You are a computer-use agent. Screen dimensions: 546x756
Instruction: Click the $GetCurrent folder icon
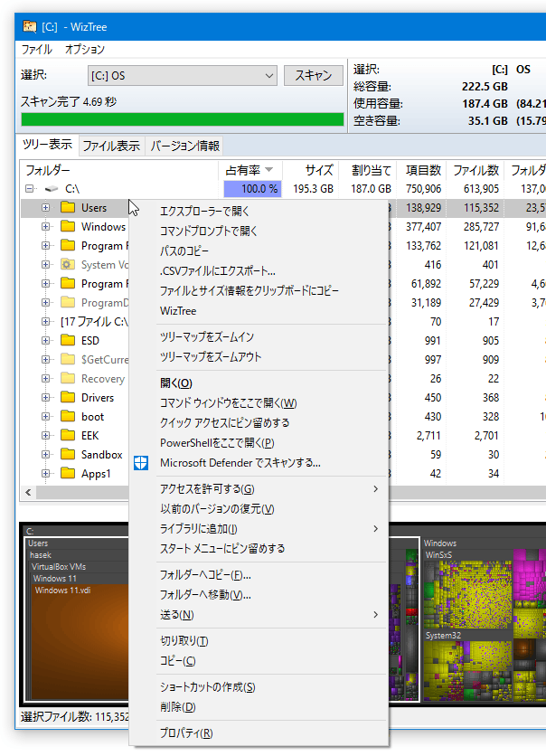point(68,359)
